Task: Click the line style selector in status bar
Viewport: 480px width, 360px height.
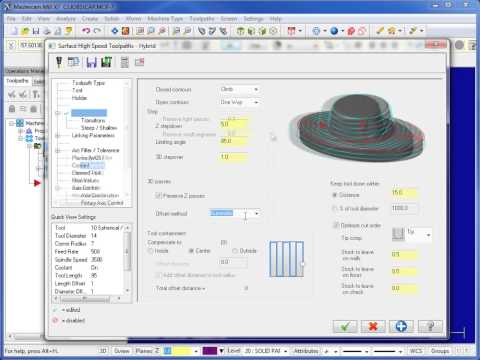Action: (355, 351)
